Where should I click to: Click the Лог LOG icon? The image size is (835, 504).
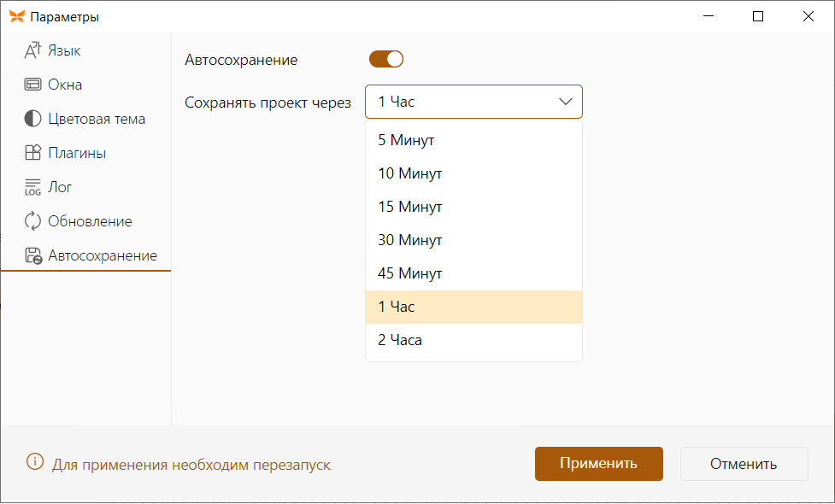(32, 187)
